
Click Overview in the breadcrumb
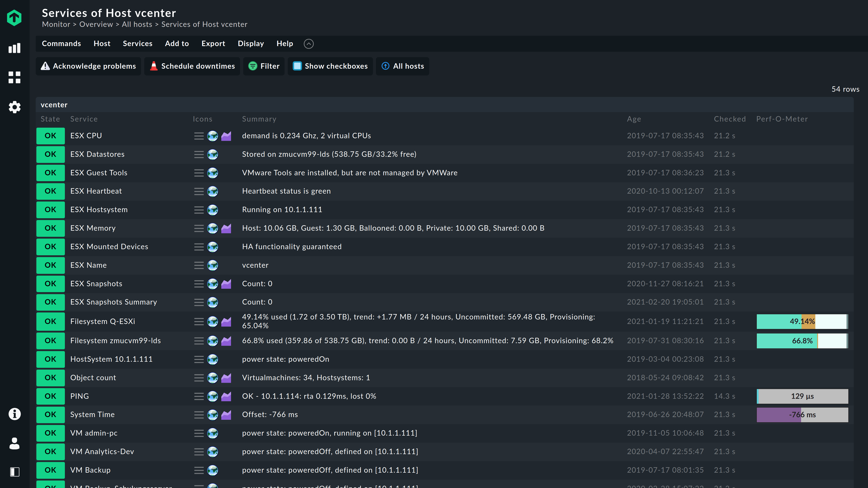coord(96,24)
